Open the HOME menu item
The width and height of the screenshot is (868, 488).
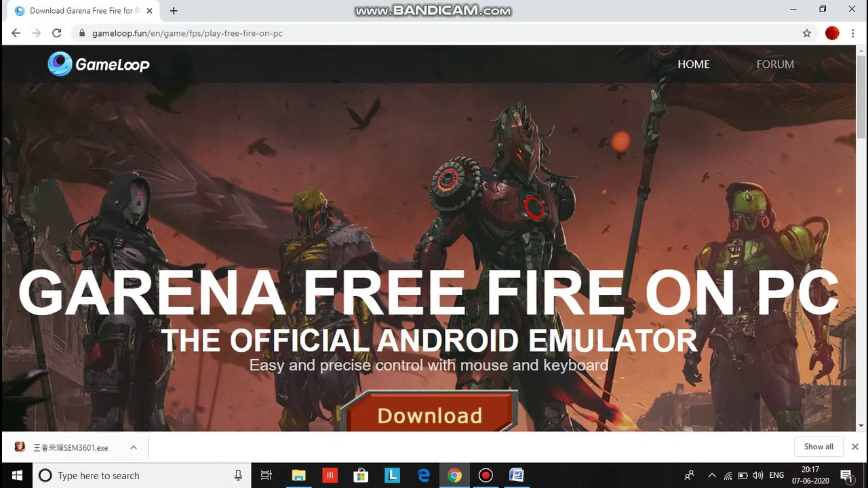click(x=693, y=64)
